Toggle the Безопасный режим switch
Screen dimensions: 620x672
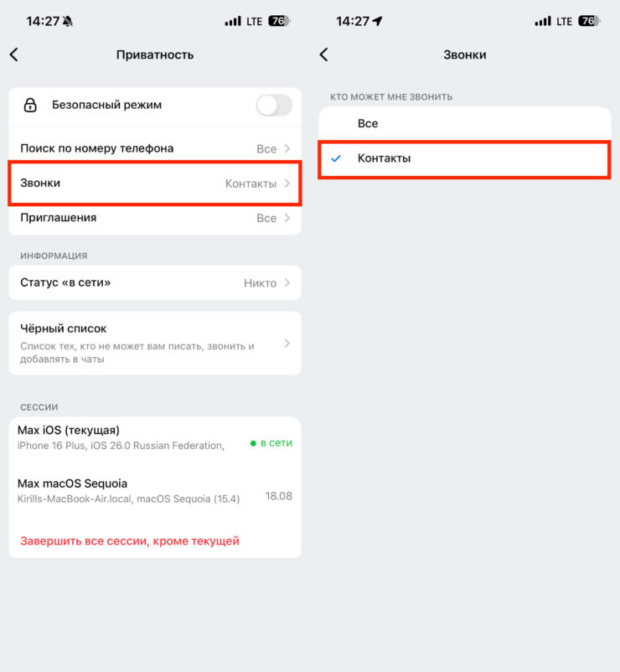(274, 106)
